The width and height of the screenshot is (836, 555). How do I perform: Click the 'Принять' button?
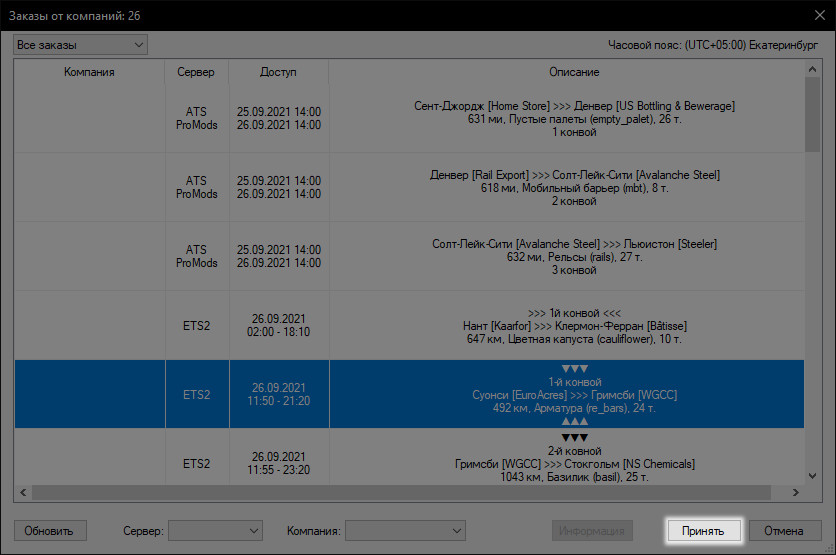pos(703,530)
